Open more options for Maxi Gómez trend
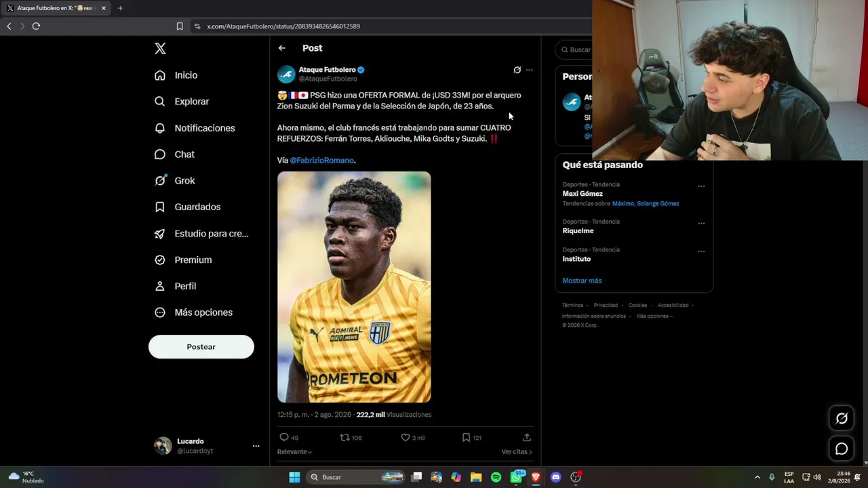 (701, 186)
